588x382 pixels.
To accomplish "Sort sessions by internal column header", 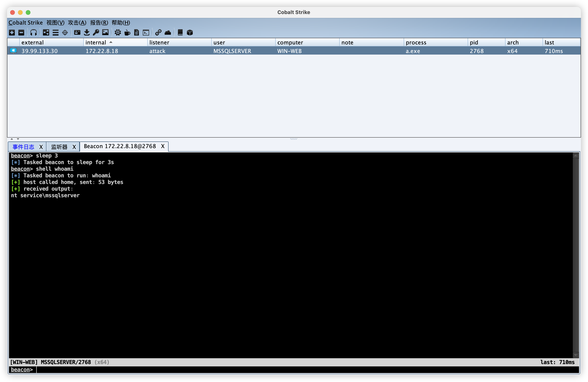I will point(115,42).
